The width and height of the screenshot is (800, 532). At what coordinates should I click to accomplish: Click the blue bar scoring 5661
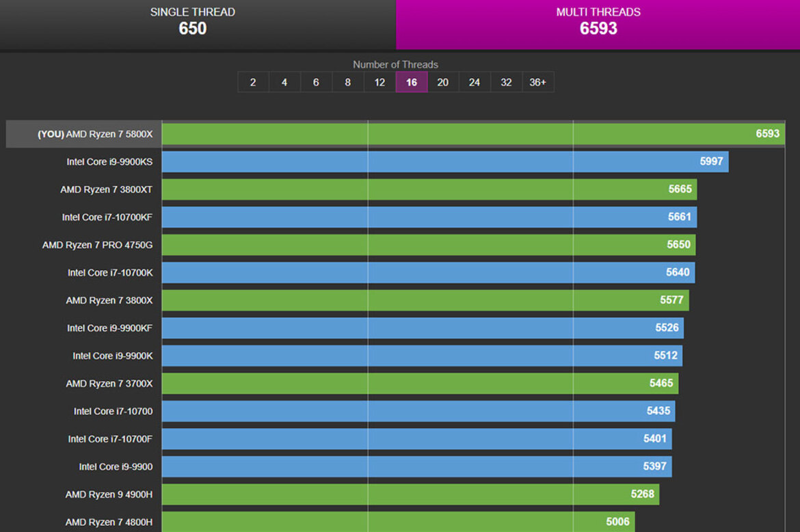pyautogui.click(x=429, y=217)
